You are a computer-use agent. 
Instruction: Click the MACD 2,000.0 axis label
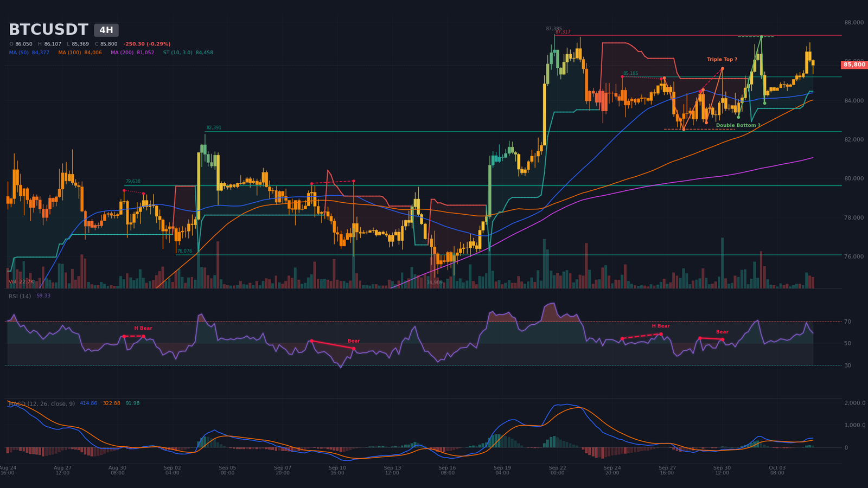click(854, 403)
